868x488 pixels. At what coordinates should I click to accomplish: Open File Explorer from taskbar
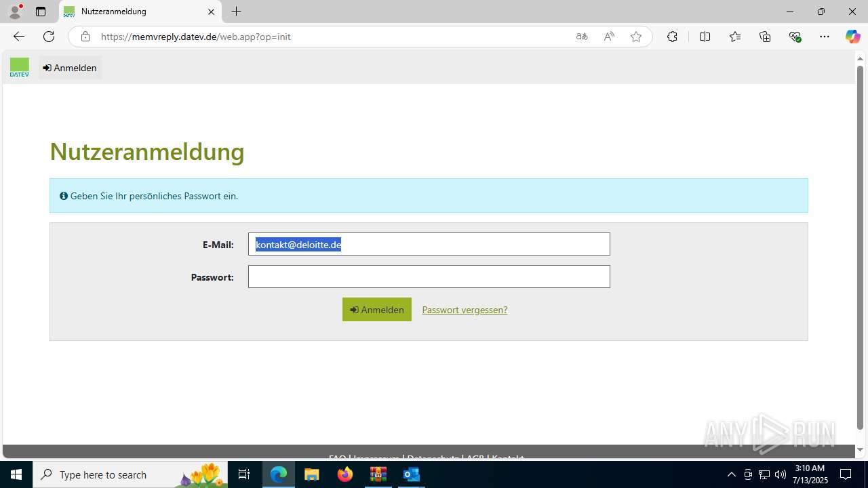[x=311, y=474]
